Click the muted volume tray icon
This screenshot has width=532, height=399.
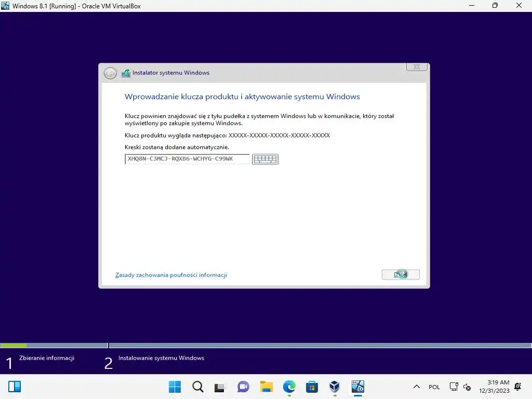[467, 387]
